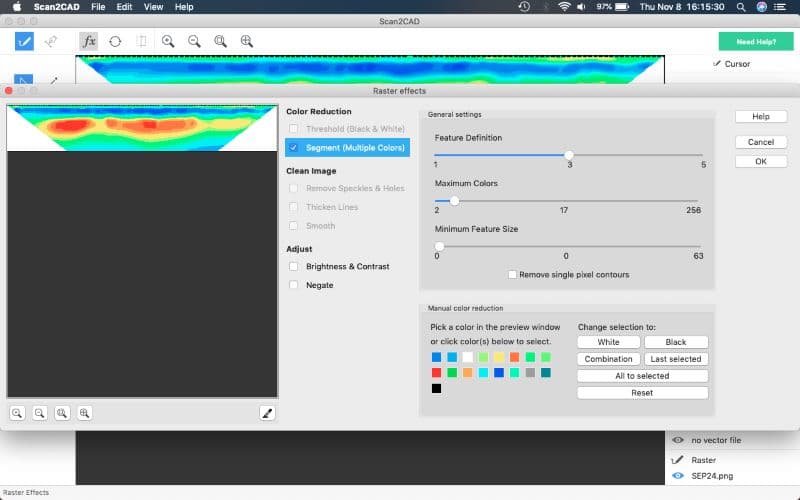Enable the Brightness & Contrast checkbox
The image size is (800, 500).
pos(293,267)
